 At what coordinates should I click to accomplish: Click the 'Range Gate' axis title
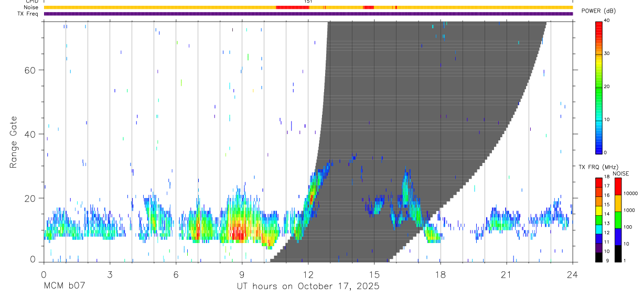(14, 142)
